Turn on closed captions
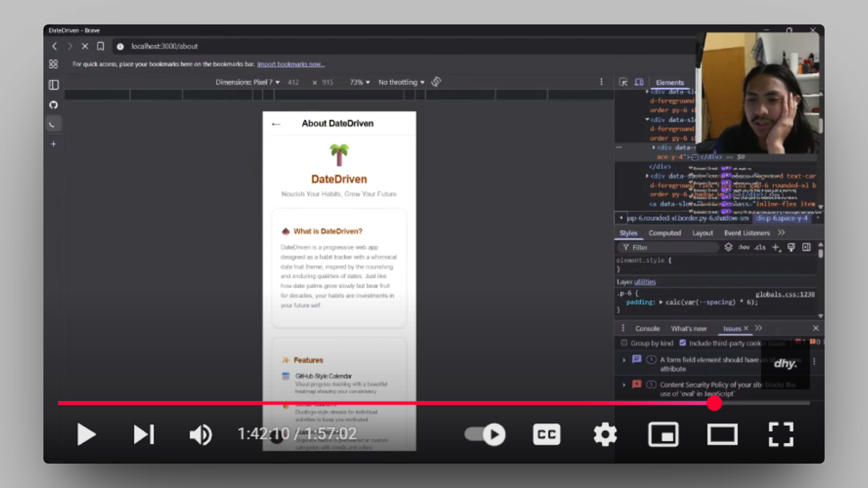This screenshot has width=868, height=488. click(x=547, y=435)
